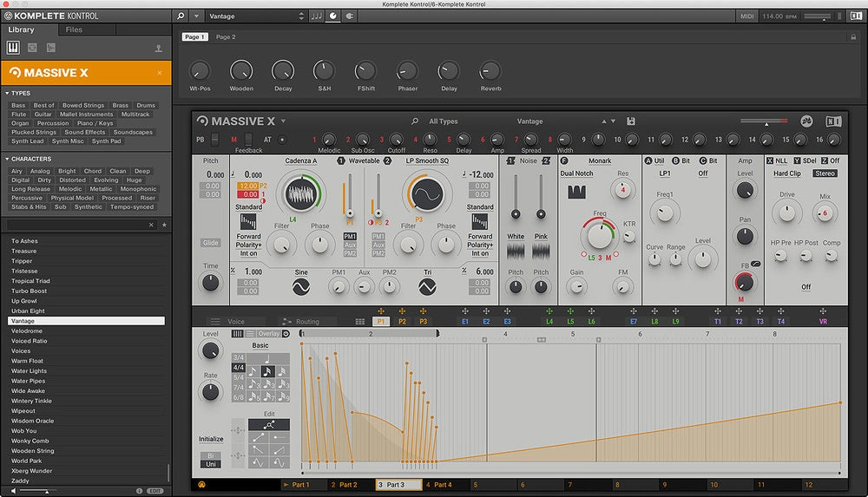This screenshot has height=497, width=868.
Task: Click the MIDI button in the top bar
Action: 747,16
